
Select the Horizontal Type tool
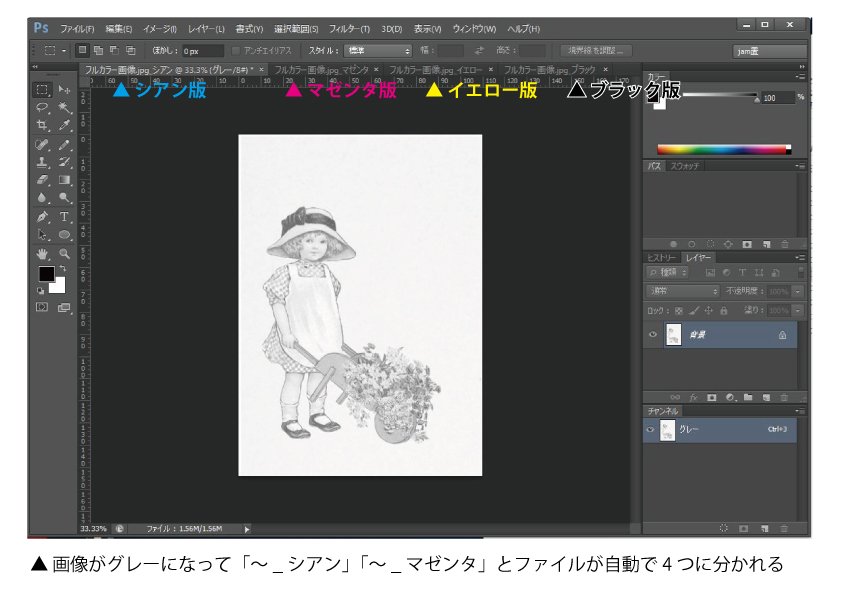[64, 217]
